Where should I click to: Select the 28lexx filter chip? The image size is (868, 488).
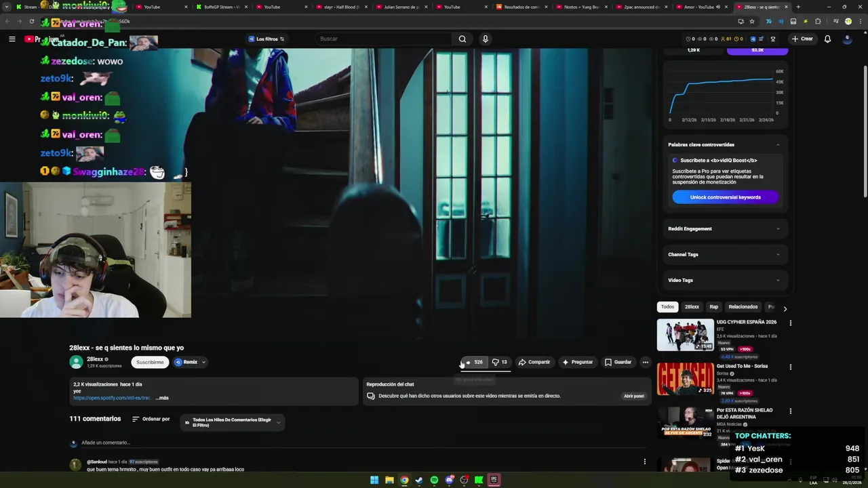click(x=692, y=307)
